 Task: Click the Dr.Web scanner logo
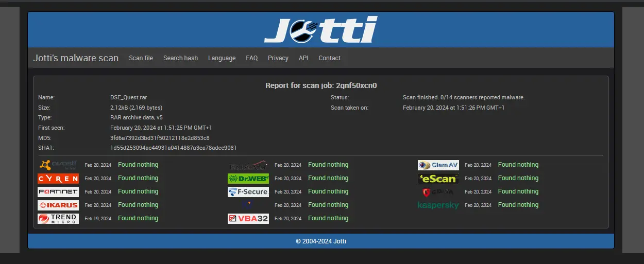point(248,179)
